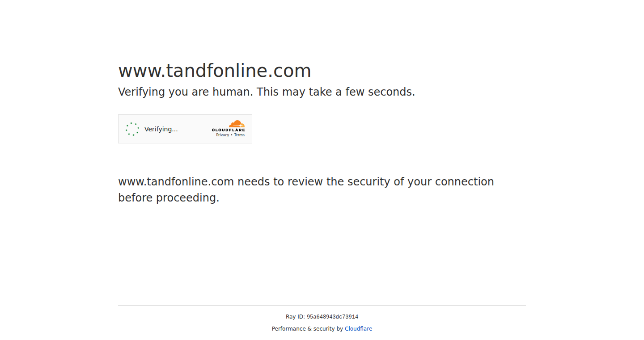
Task: Click the green spinning verification loader icon
Action: (x=132, y=129)
